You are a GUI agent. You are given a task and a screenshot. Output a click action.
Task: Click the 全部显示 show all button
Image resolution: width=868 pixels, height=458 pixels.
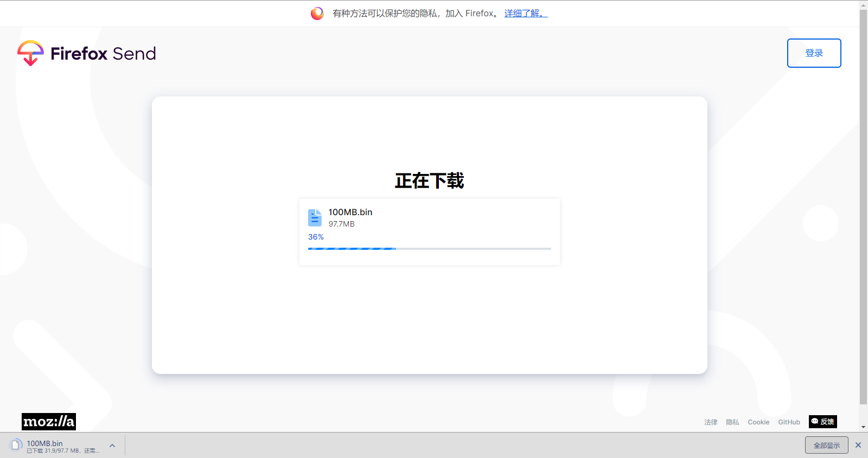click(826, 446)
